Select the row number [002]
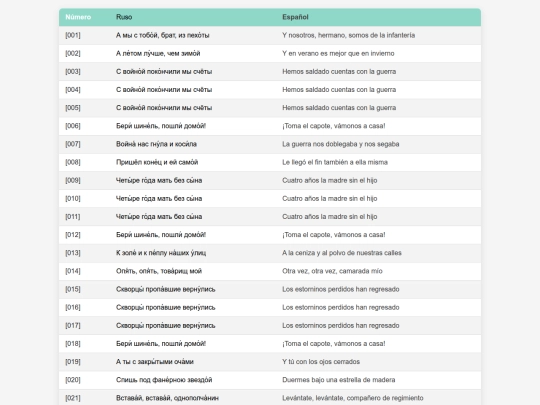 coord(73,53)
